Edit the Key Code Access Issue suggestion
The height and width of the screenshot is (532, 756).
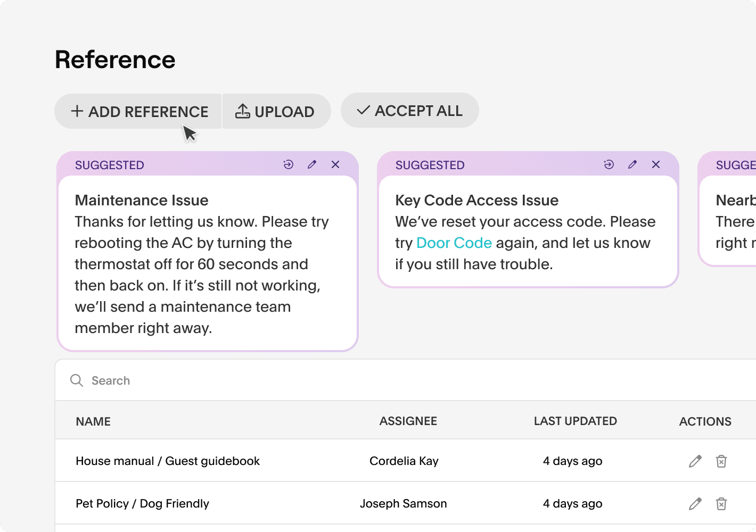coord(632,164)
